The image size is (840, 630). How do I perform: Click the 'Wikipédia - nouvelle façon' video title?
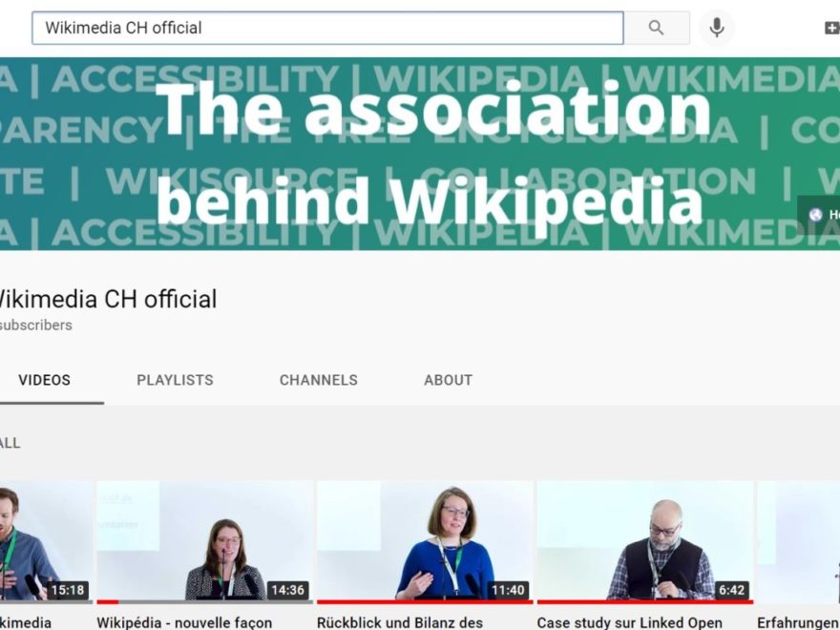tap(184, 622)
